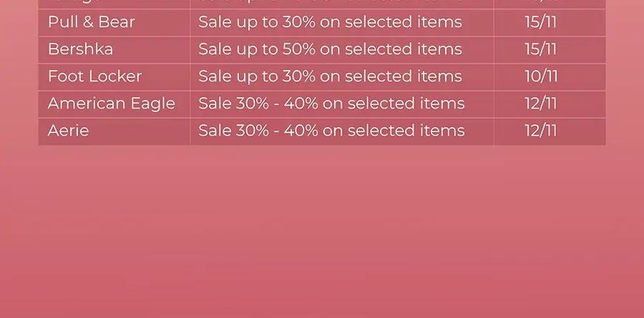
Task: Click the 15/11 date for Pull & Bear
Action: click(540, 23)
